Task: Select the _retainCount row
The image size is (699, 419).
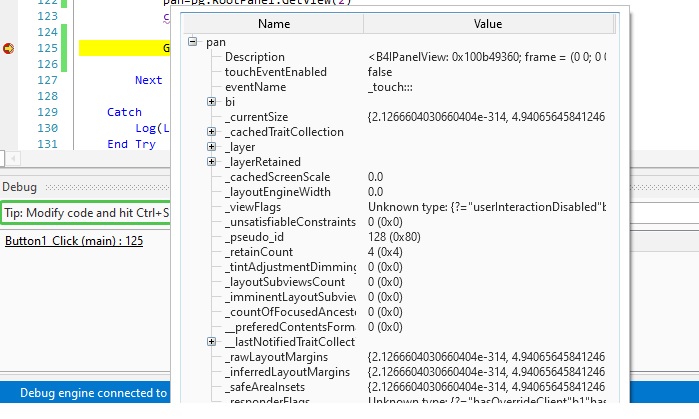Action: click(x=260, y=252)
